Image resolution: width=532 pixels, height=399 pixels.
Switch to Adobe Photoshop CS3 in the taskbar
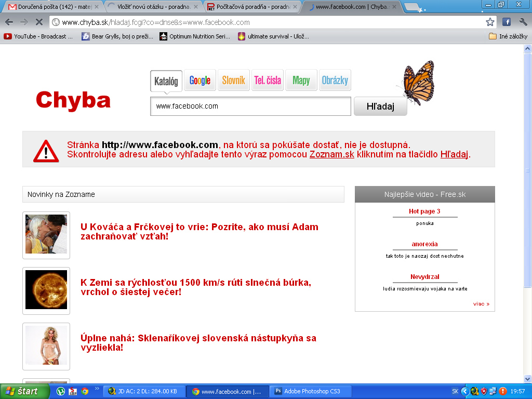[x=312, y=392]
